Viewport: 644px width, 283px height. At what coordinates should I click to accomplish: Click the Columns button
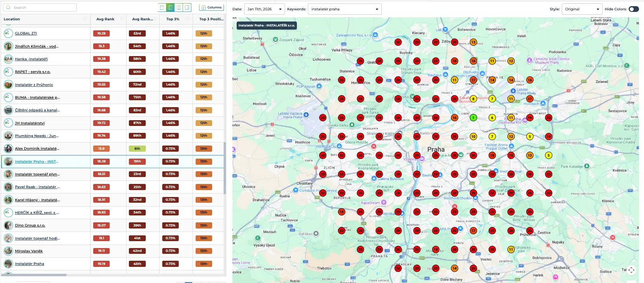pyautogui.click(x=211, y=7)
